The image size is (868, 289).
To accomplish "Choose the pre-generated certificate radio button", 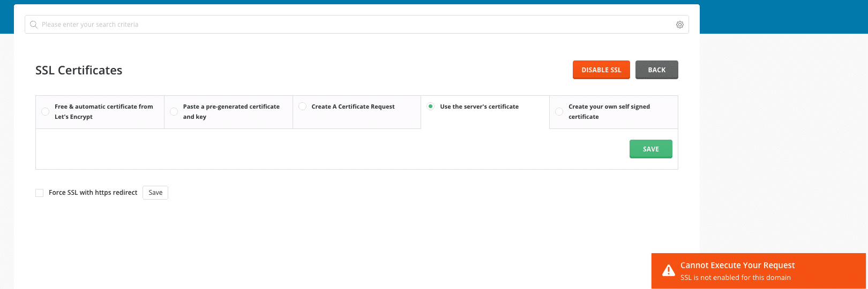I will pyautogui.click(x=174, y=112).
